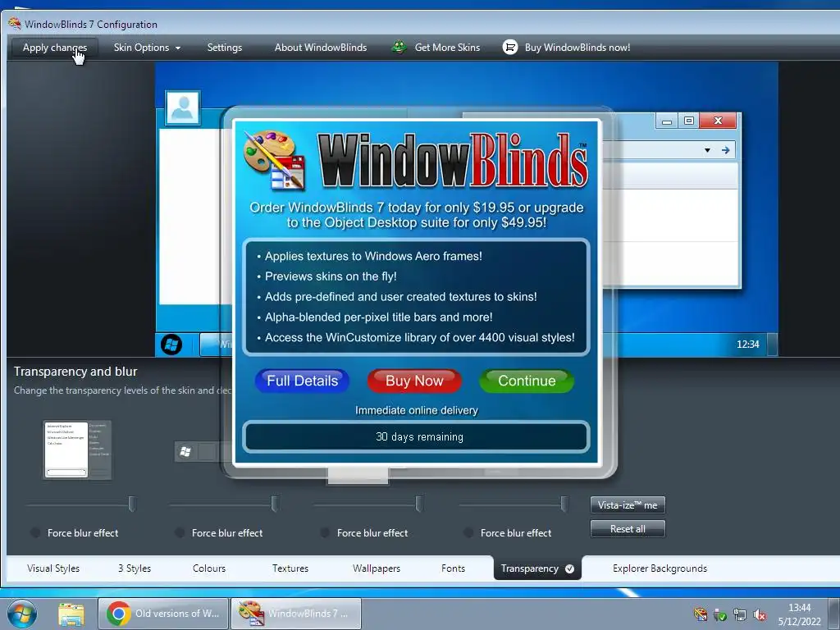Open the 13:44 system clock in the tray
840x630 pixels.
[799, 614]
